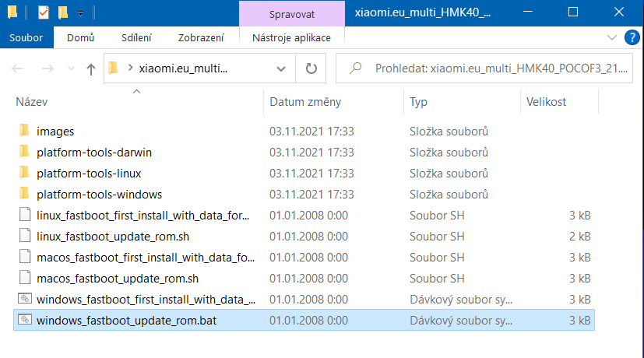Screen dimensions: 644x358
Task: Select linux_fastboot_update_rom.sh file name
Action: pyautogui.click(x=113, y=237)
